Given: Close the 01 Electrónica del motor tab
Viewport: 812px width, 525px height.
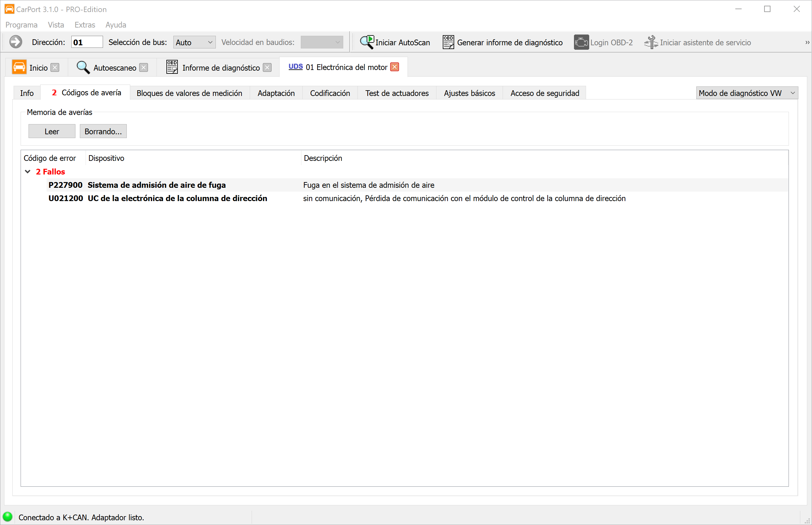Looking at the screenshot, I should click(394, 67).
